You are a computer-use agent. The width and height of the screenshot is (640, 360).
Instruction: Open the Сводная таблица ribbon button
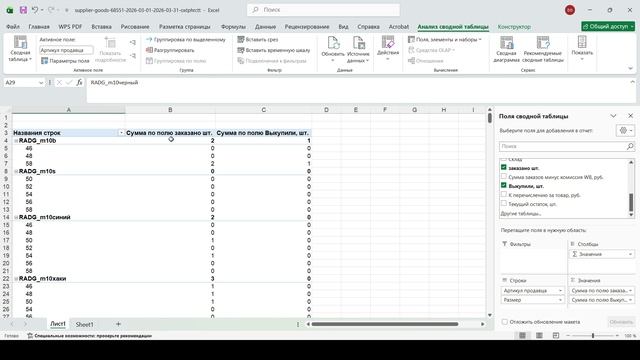pyautogui.click(x=20, y=49)
